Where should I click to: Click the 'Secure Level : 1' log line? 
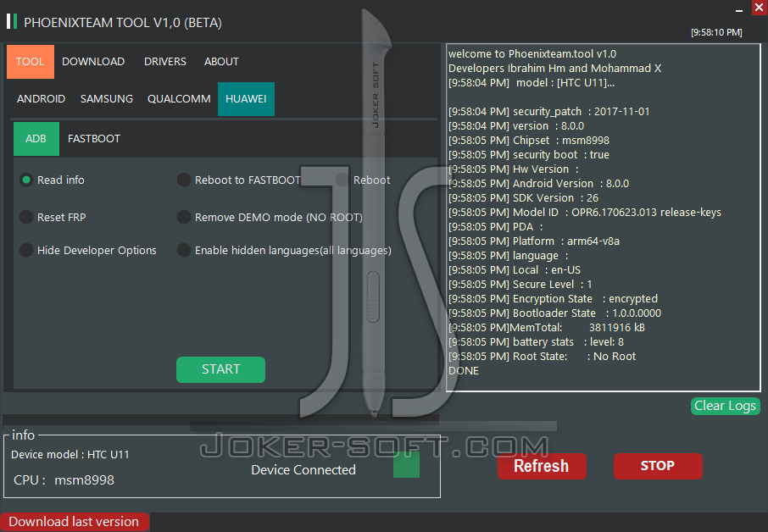point(520,285)
